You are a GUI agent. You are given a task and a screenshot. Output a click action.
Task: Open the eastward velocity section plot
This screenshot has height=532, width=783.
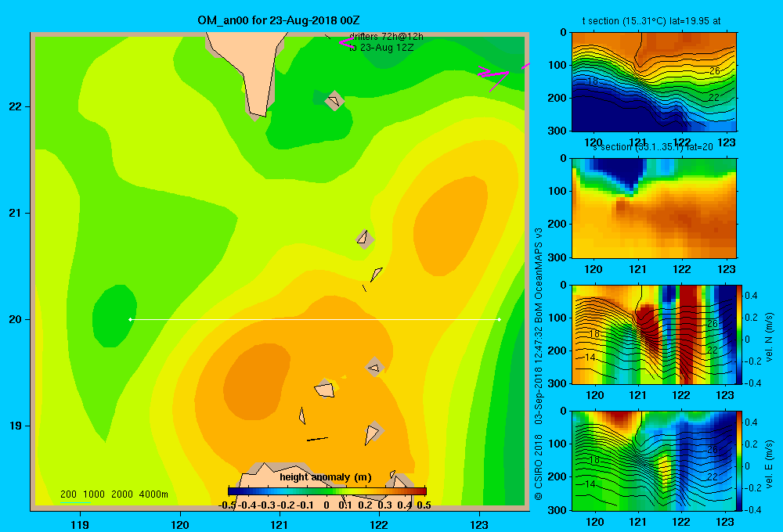(x=654, y=461)
